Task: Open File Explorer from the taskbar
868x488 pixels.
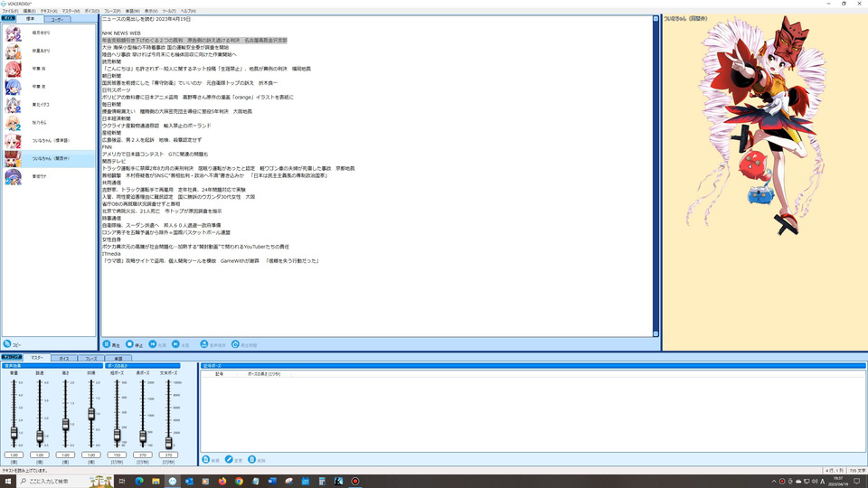Action: pos(156,482)
